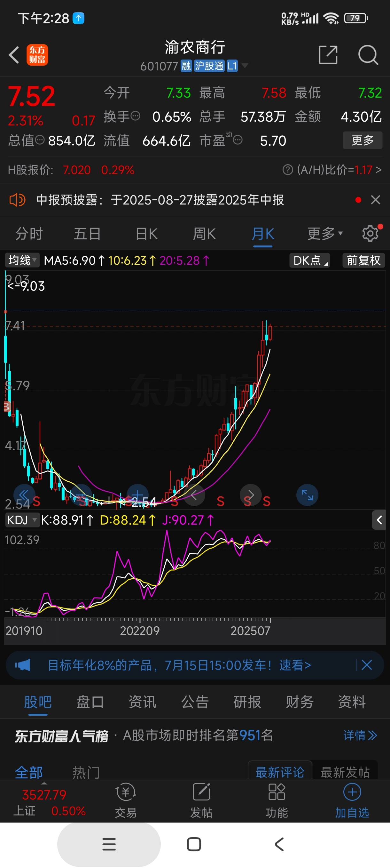Tap Android recent apps menu button

[109, 844]
